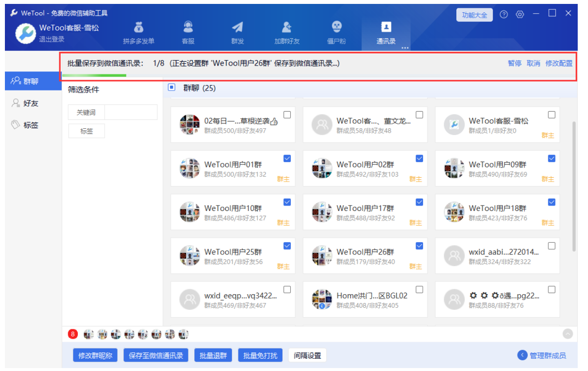This screenshot has height=371, width=588.
Task: Check the Home洪门...区BGL02 group checkbox
Action: 419,289
